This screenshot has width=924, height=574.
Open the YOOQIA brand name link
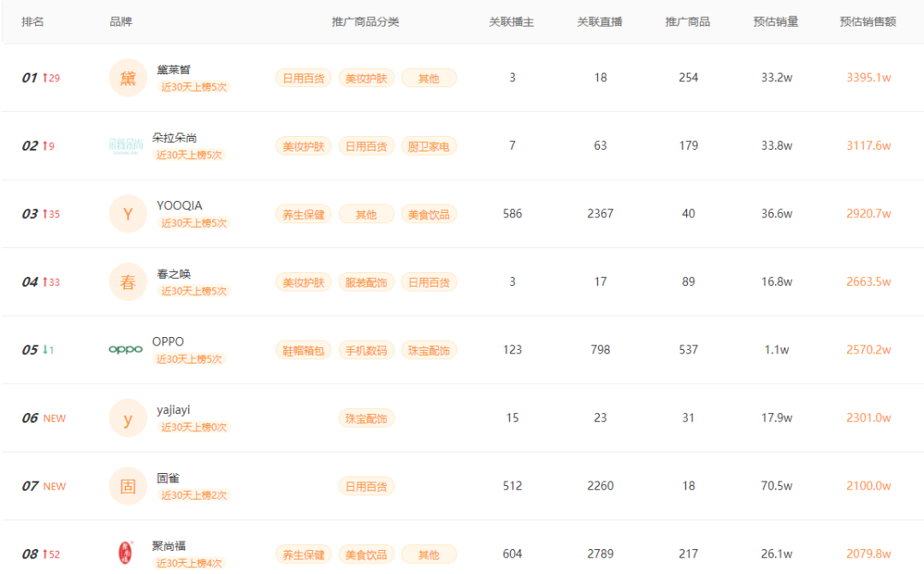pos(179,205)
